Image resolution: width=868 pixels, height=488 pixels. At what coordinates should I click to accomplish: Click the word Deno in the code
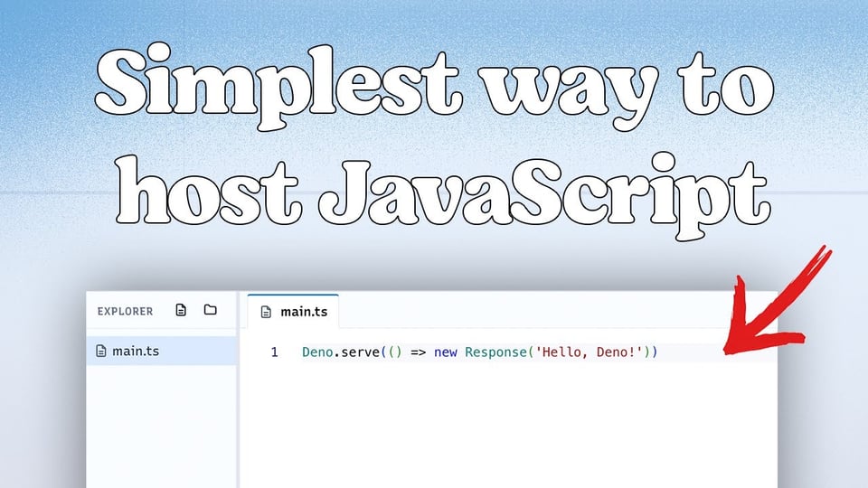pos(316,352)
